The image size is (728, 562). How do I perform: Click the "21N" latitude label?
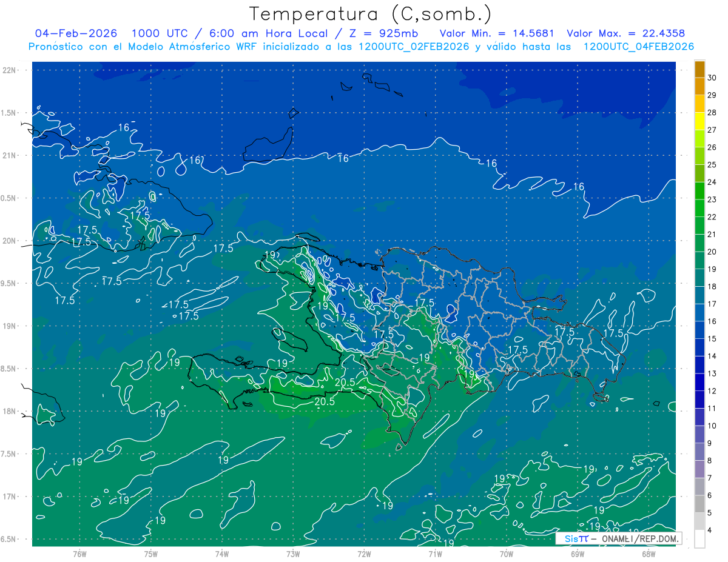pos(8,155)
